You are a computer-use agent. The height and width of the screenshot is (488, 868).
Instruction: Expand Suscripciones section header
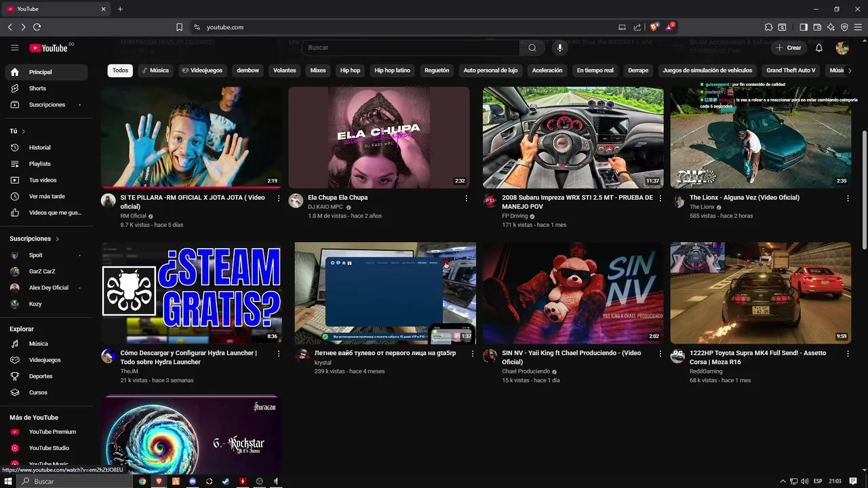coord(35,239)
